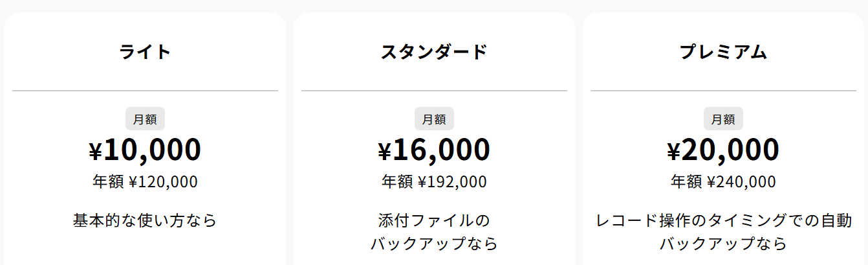Click the divider line under プレミアム title
Viewport: 868px width, 265px height.
[x=723, y=91]
